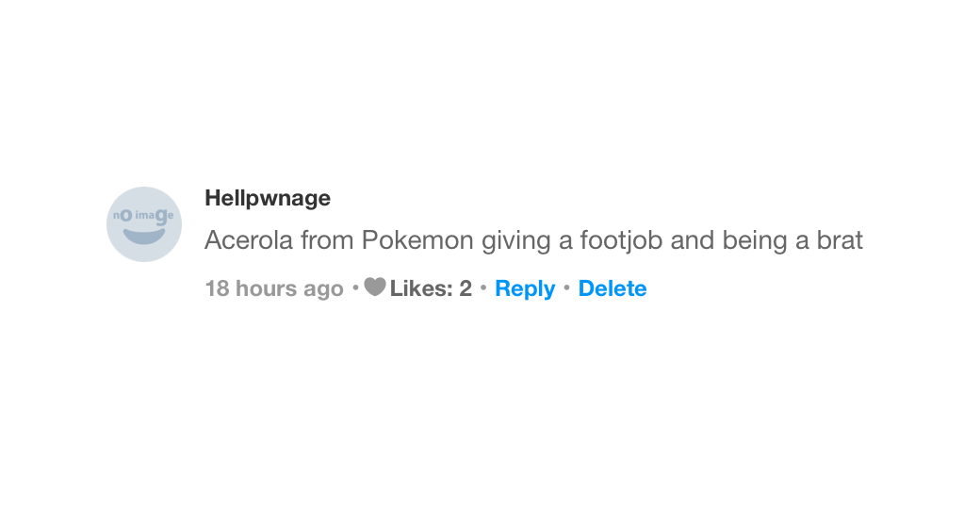Image resolution: width=980 pixels, height=509 pixels.
Task: Click the gray circular profile picture
Action: point(144,224)
